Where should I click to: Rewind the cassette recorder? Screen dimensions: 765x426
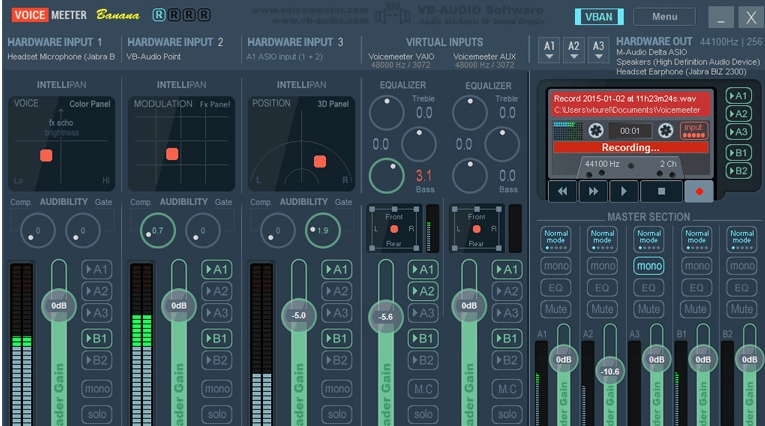click(563, 190)
